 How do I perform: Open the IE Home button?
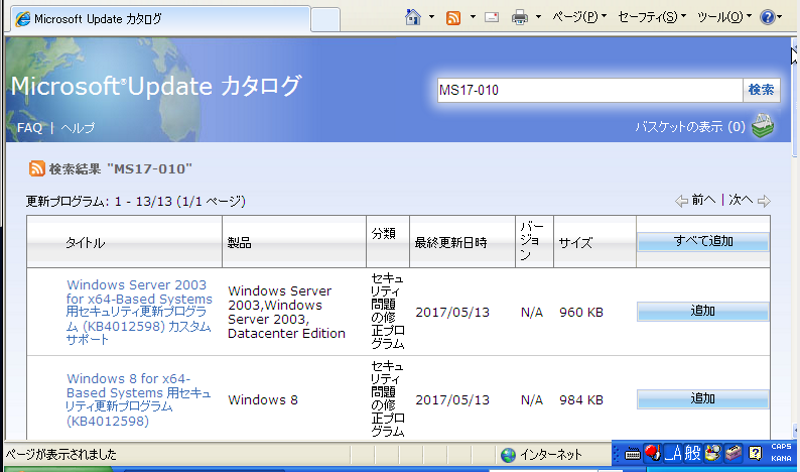point(413,17)
